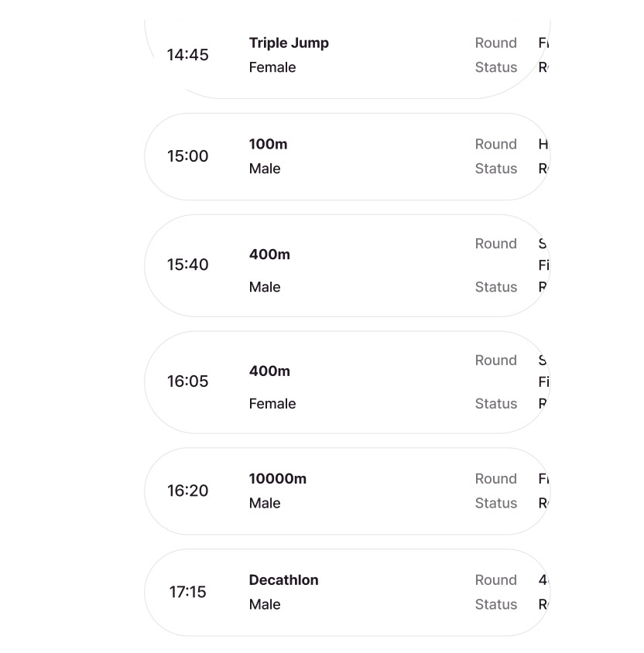Open the 400m Male event title
The height and width of the screenshot is (653, 644).
pos(269,254)
